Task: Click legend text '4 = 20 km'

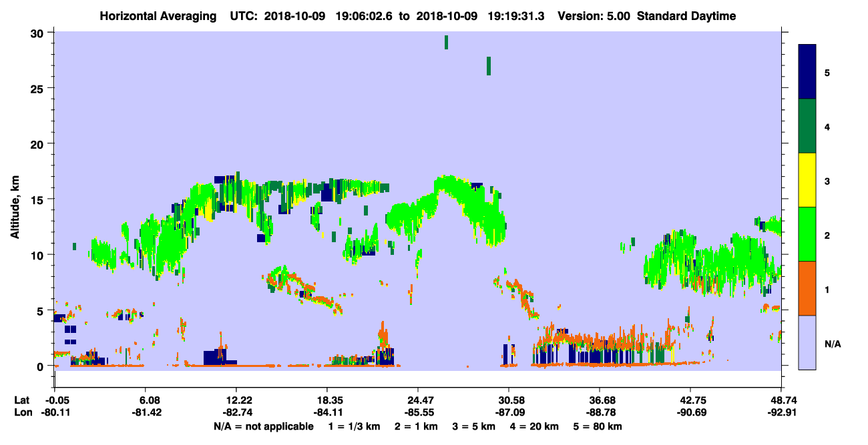Action: pos(535,426)
